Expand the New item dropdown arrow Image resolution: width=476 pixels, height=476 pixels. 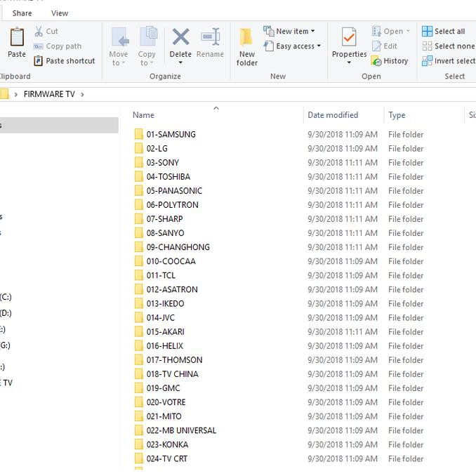coord(312,32)
